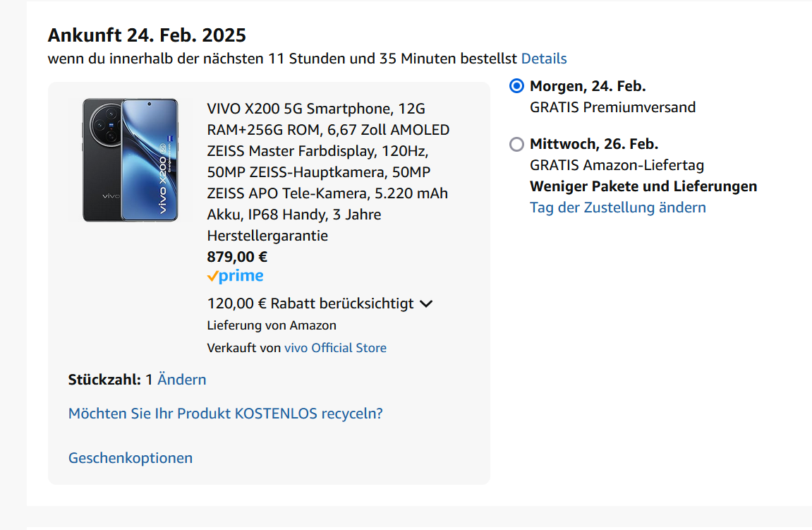Open Geschenkoptionen
The image size is (812, 530).
[131, 458]
